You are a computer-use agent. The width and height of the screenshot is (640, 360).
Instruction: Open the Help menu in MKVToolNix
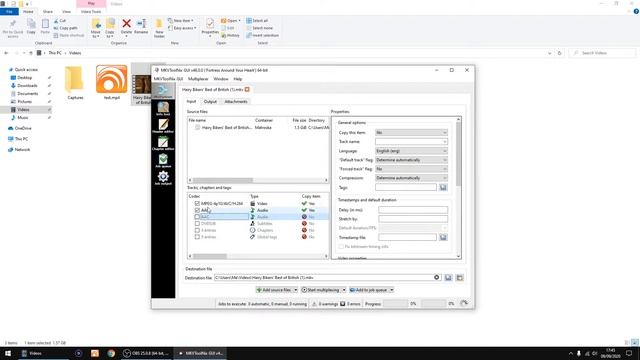point(238,79)
